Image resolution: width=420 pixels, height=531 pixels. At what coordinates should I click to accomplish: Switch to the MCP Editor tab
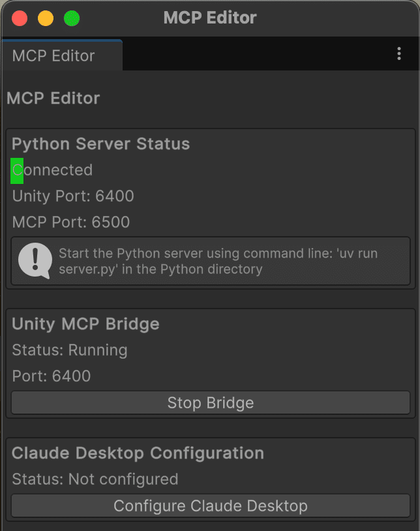(x=61, y=55)
